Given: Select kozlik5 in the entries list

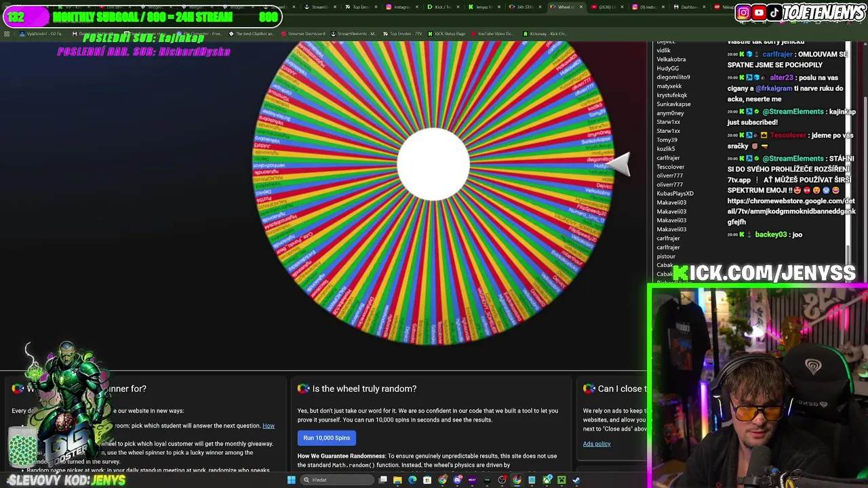Looking at the screenshot, I should tap(665, 149).
